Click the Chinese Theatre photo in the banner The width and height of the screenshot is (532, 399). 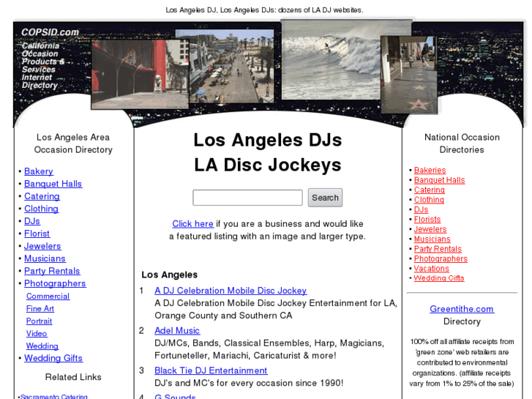[x=140, y=75]
